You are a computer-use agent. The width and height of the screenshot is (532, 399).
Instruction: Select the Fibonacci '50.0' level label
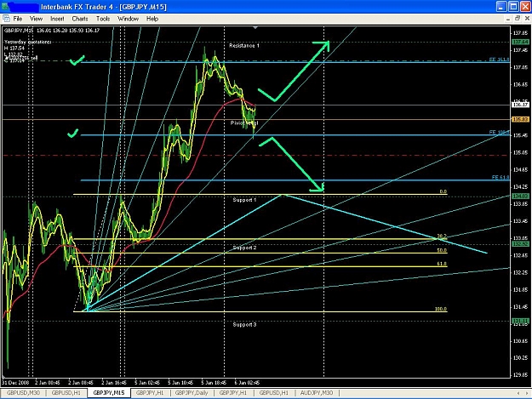tap(442, 250)
